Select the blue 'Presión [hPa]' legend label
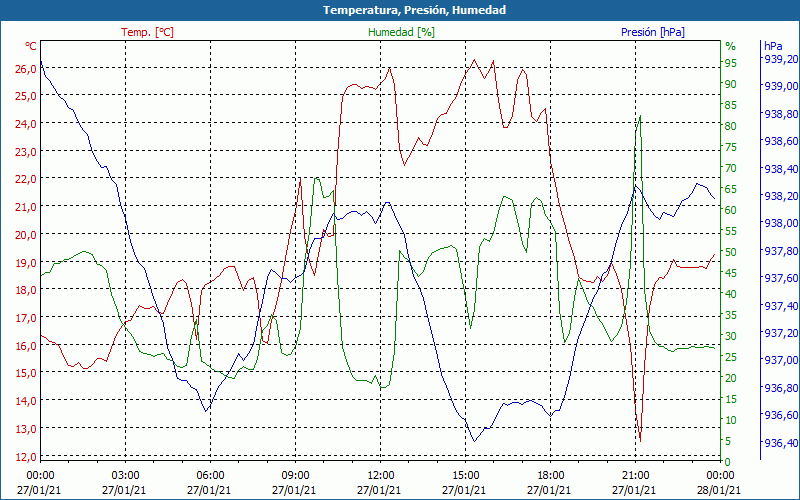This screenshot has height=500, width=800. tap(653, 32)
